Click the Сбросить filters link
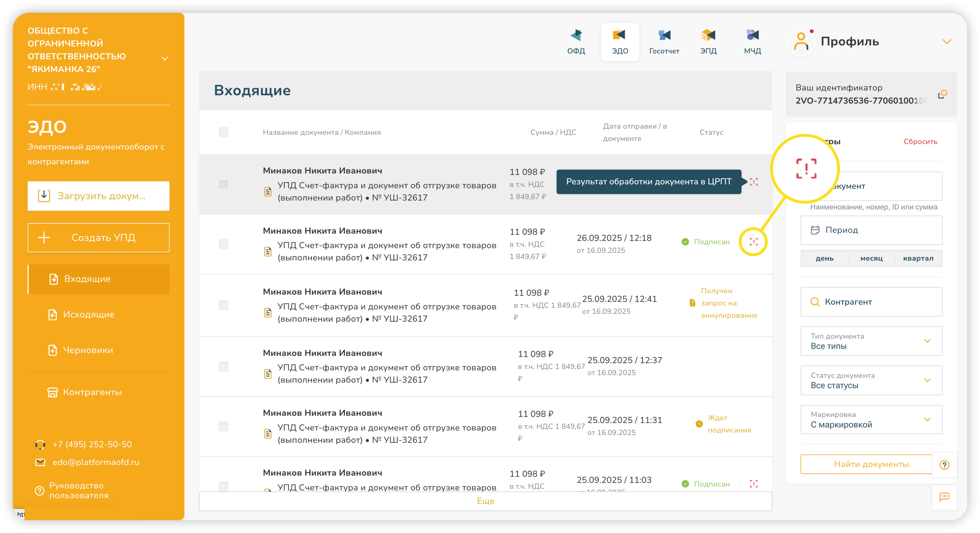The height and width of the screenshot is (533, 980). pyautogui.click(x=920, y=141)
